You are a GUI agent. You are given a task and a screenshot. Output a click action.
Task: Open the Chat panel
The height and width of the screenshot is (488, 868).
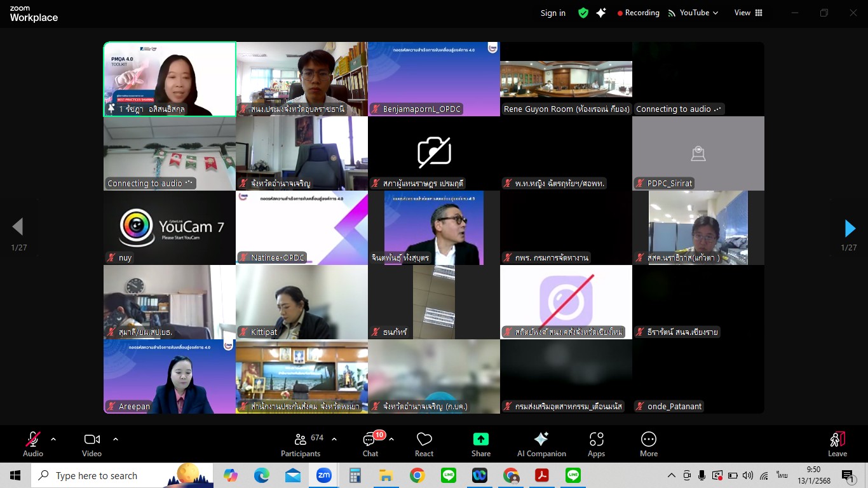pyautogui.click(x=370, y=444)
